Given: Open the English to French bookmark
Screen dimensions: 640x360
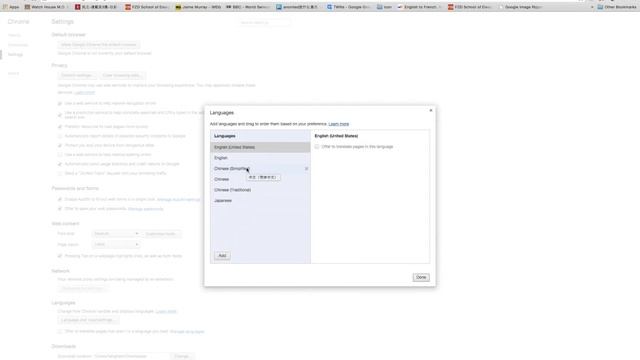Looking at the screenshot, I should 419,7.
